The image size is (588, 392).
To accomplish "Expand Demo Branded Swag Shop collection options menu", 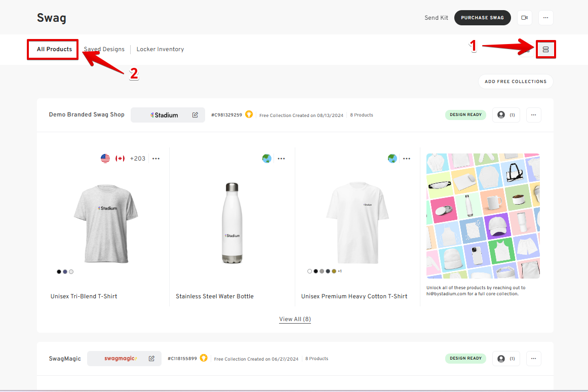I will [x=533, y=115].
